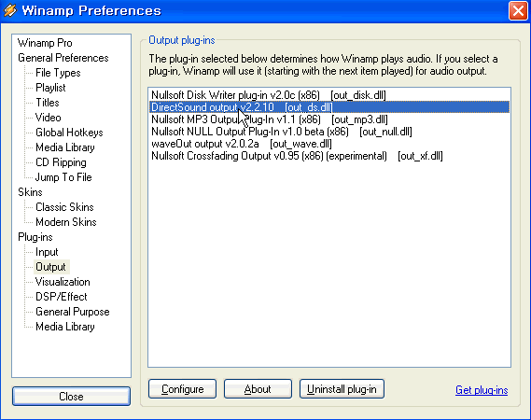
Task: Select Input under Plug-ins
Action: (47, 252)
